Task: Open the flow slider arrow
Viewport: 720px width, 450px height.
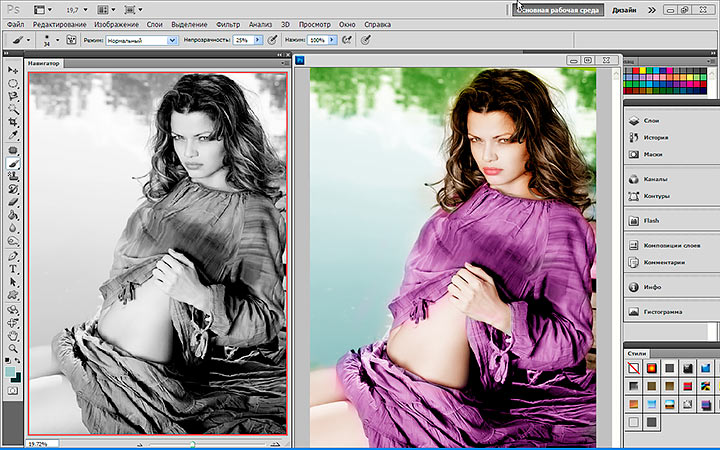Action: (332, 40)
